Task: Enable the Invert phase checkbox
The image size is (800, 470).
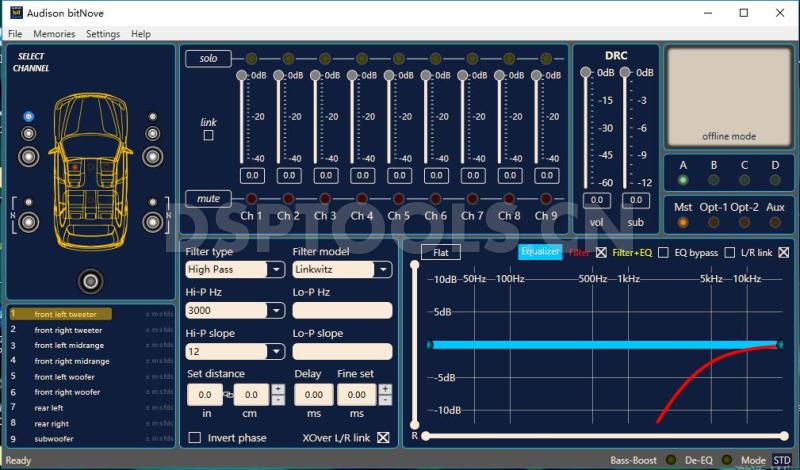Action: 195,438
